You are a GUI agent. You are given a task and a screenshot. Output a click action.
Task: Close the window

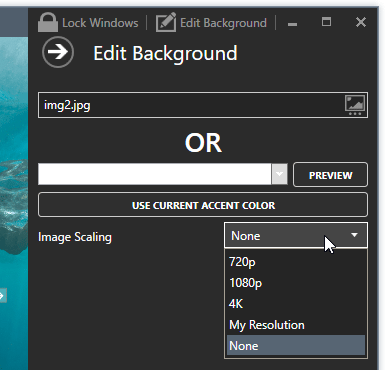coord(361,22)
